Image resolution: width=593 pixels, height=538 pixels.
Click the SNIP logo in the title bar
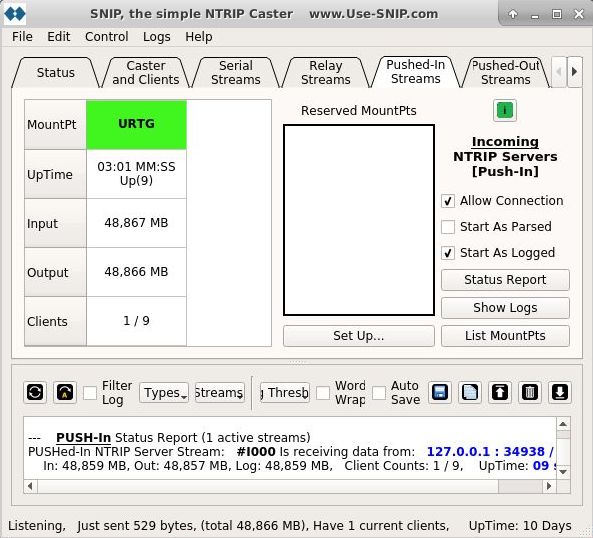(15, 14)
